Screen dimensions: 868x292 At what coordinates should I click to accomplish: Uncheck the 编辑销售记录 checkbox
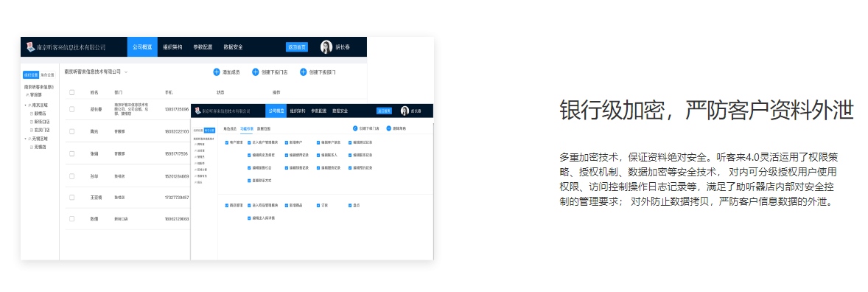click(x=286, y=167)
